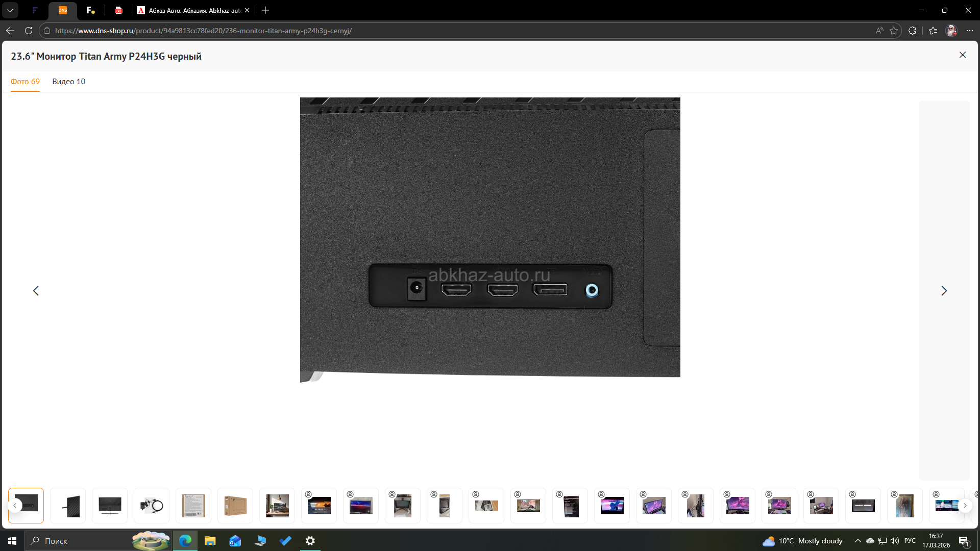Expand browser tab search dropdown
The width and height of the screenshot is (980, 551).
(10, 10)
